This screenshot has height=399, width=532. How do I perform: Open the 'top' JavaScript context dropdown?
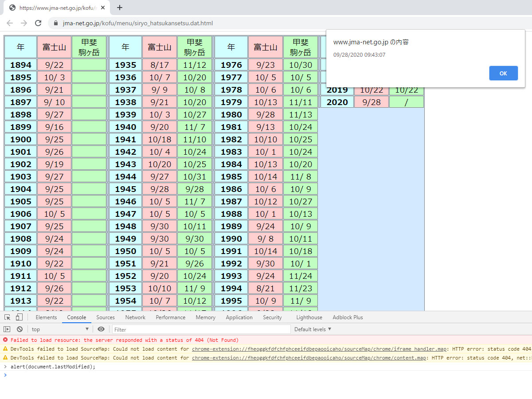[60, 329]
